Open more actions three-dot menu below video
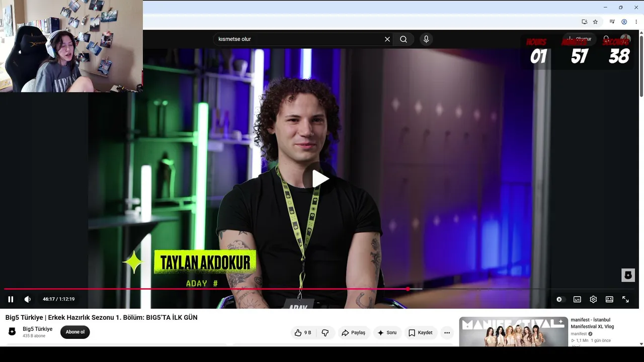The width and height of the screenshot is (644, 362). tap(447, 333)
